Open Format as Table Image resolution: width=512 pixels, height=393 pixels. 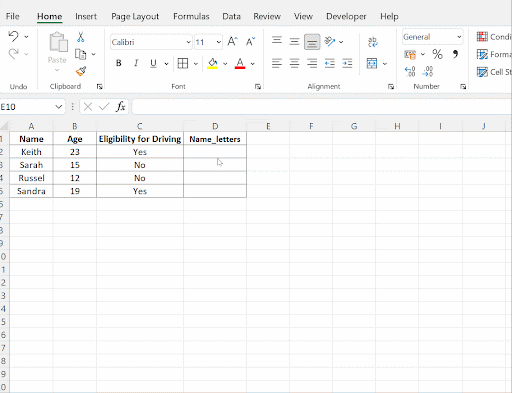pyautogui.click(x=494, y=54)
